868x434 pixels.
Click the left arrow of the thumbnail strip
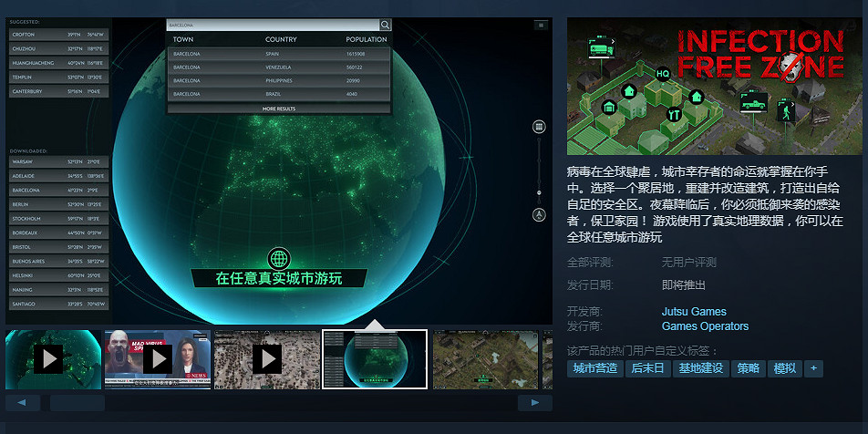[x=23, y=403]
